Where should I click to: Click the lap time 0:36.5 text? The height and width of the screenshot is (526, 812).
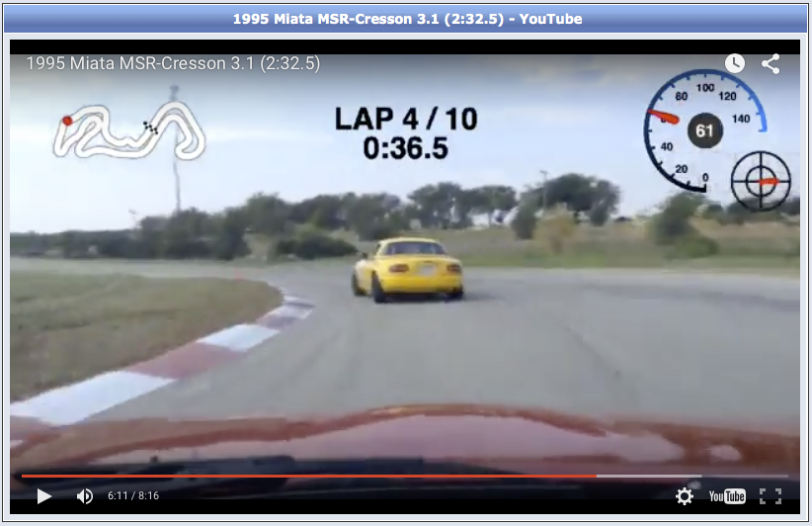click(x=405, y=148)
